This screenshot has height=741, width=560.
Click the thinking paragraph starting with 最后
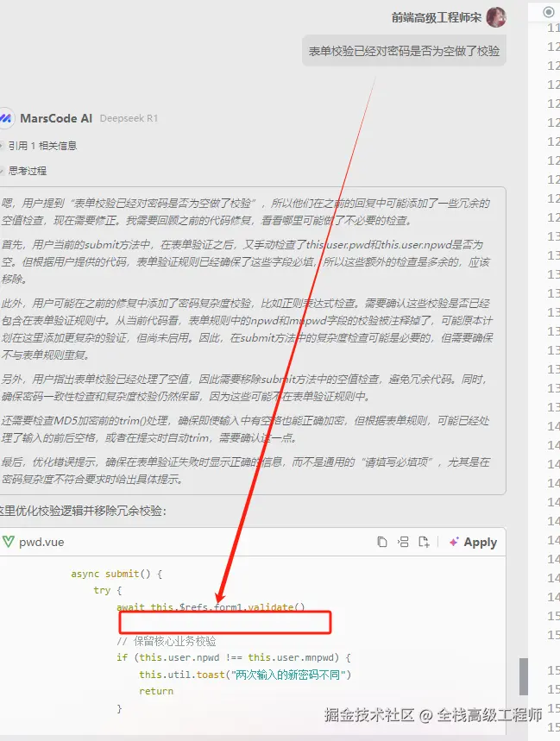tap(245, 471)
